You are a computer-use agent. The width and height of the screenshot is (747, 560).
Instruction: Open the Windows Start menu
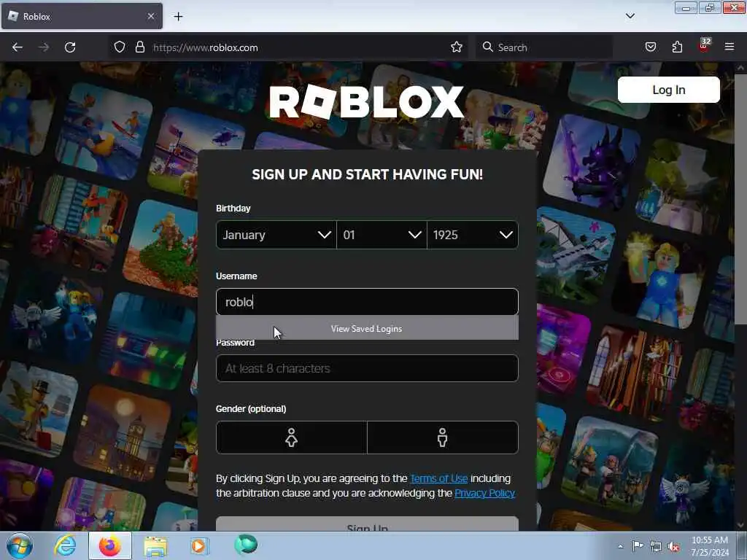click(20, 545)
